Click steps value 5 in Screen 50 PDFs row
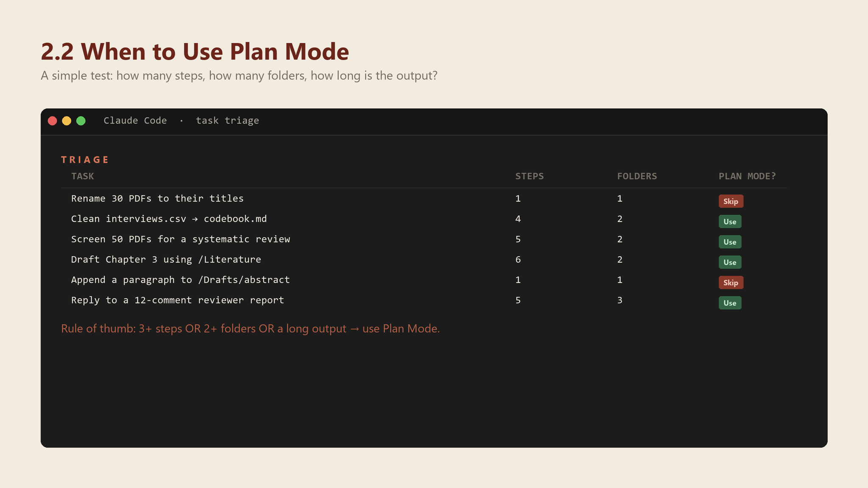This screenshot has height=488, width=868. (518, 239)
